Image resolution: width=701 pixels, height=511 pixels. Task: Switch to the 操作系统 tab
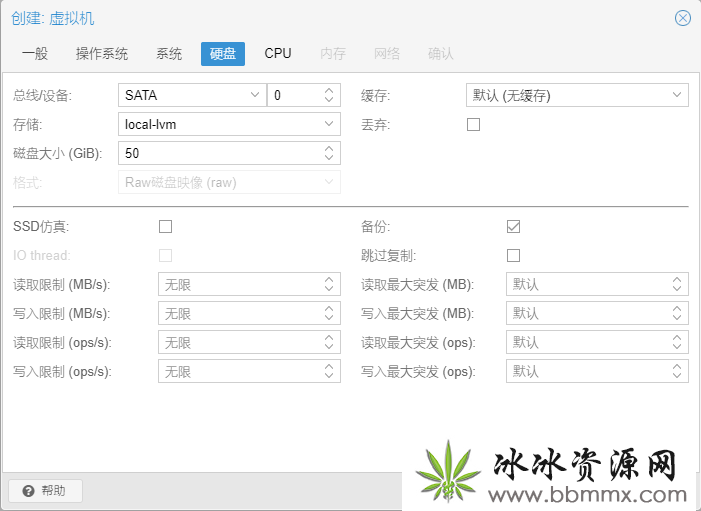click(x=101, y=54)
